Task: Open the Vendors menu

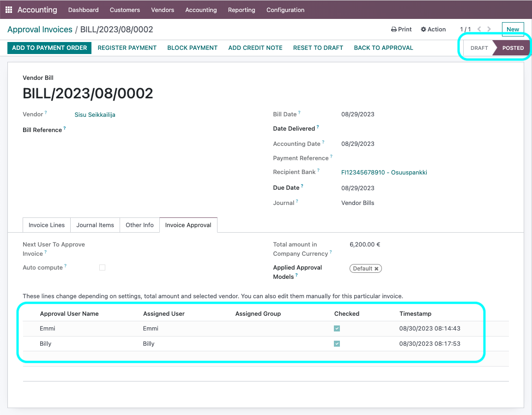Action: click(163, 10)
